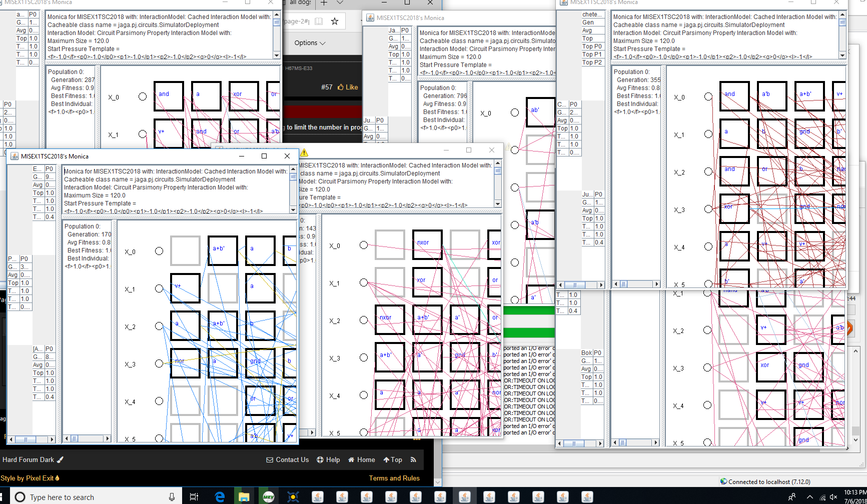Viewport: 867px width, 504px height.
Task: Click the X_0 input node in Generation 170 window
Action: pyautogui.click(x=159, y=251)
